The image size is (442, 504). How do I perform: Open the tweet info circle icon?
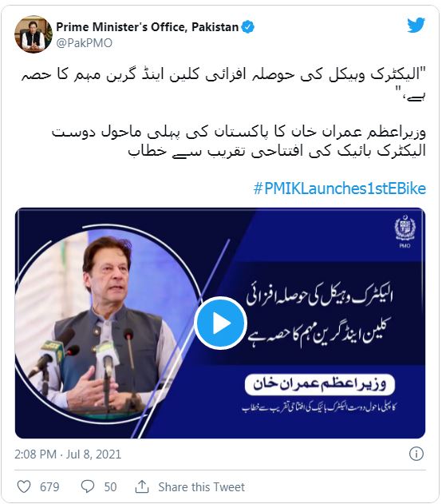pos(416,454)
